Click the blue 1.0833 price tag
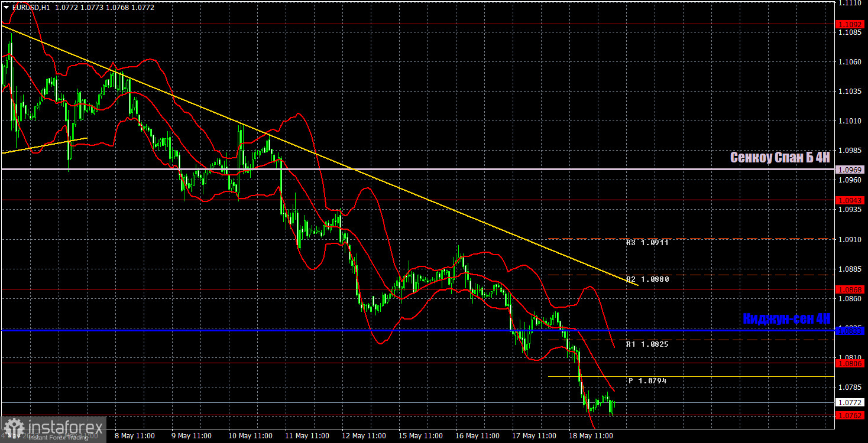This screenshot has height=443, width=868. [x=850, y=331]
